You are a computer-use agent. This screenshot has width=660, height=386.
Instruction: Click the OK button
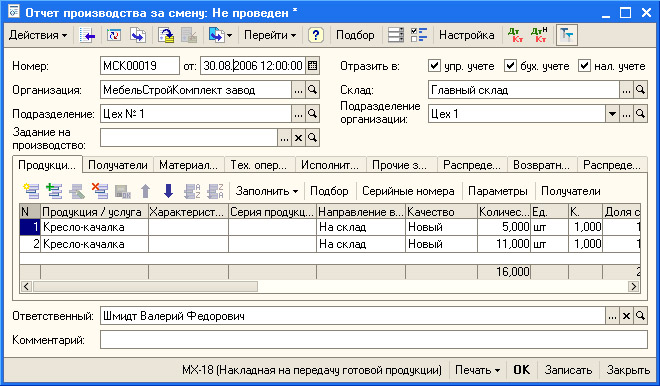click(522, 370)
